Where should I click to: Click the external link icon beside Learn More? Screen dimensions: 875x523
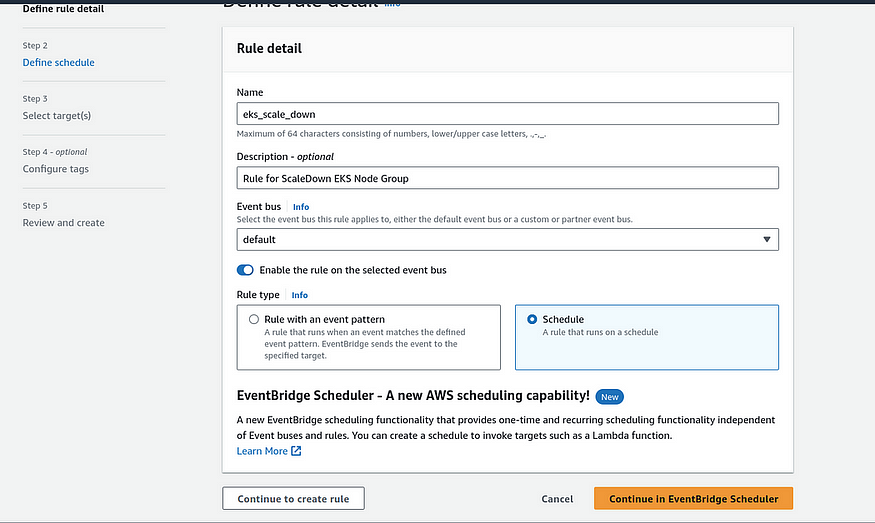pyautogui.click(x=296, y=451)
